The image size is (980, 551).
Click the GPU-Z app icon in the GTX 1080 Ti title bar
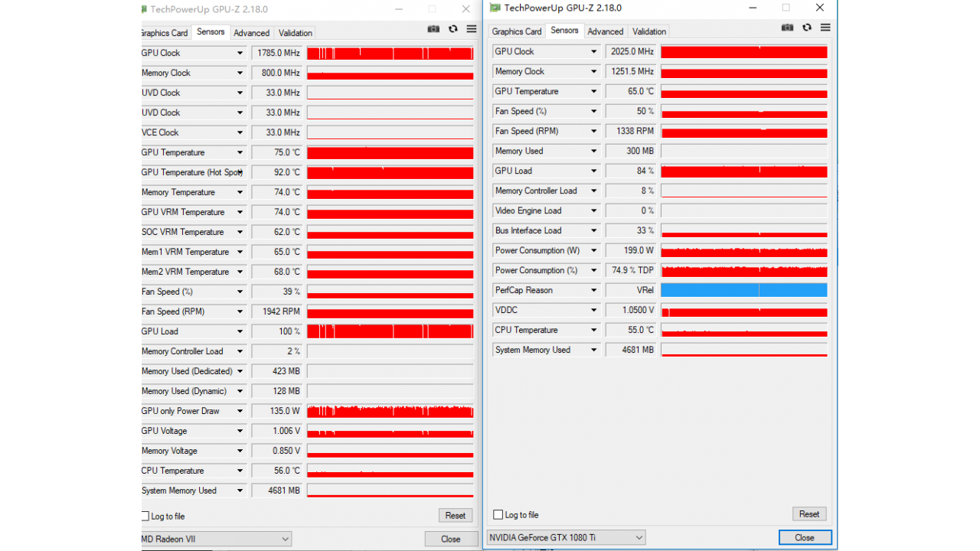[x=495, y=8]
